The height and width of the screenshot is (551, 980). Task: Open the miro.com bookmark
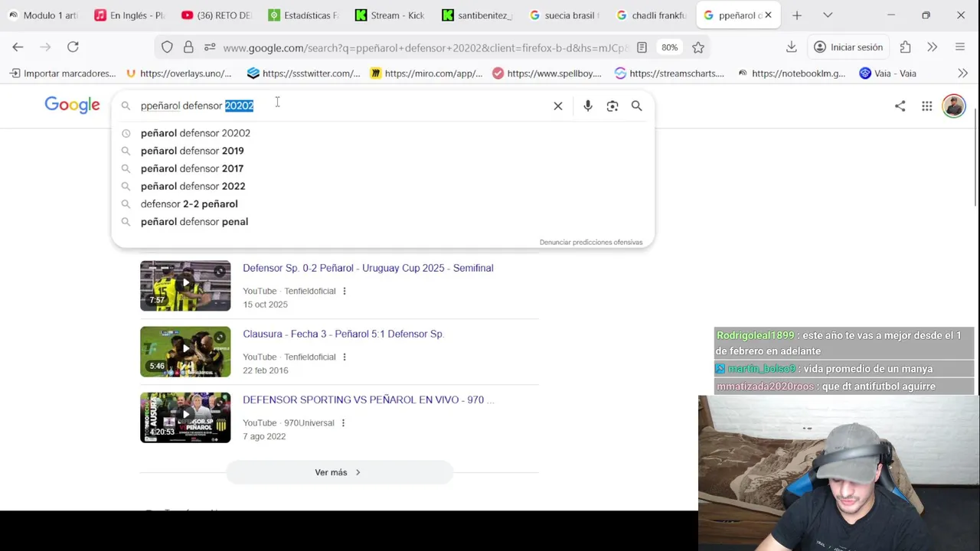[426, 73]
